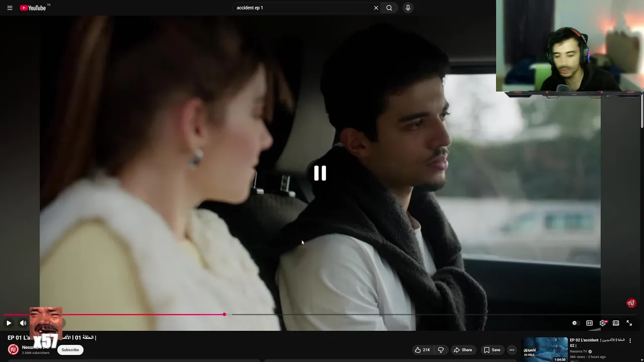Subscribe to the Nessma TV channel

click(70, 350)
